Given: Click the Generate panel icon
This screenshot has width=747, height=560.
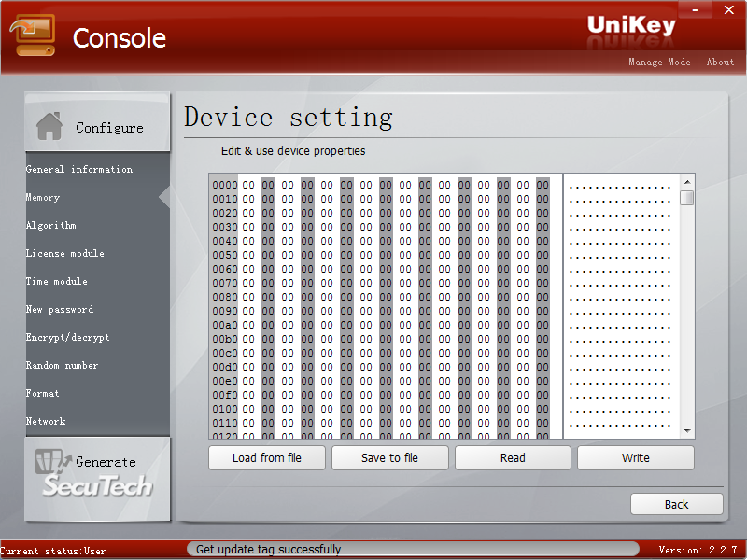Looking at the screenshot, I should pos(52,461).
